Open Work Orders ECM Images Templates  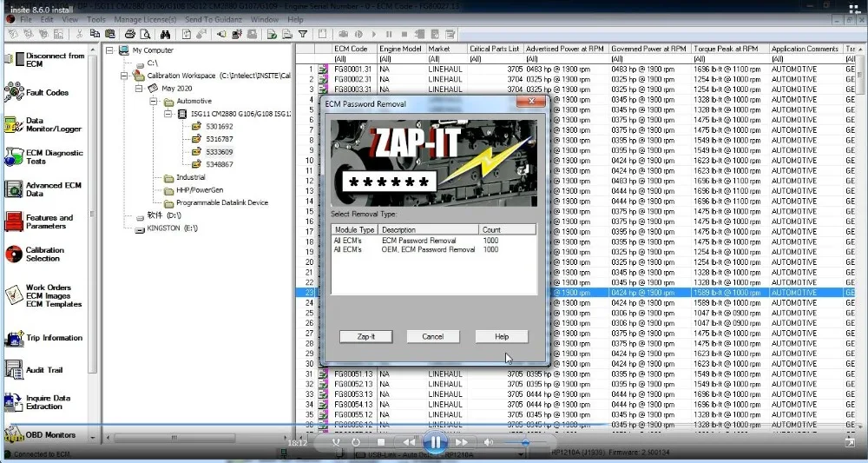point(43,295)
